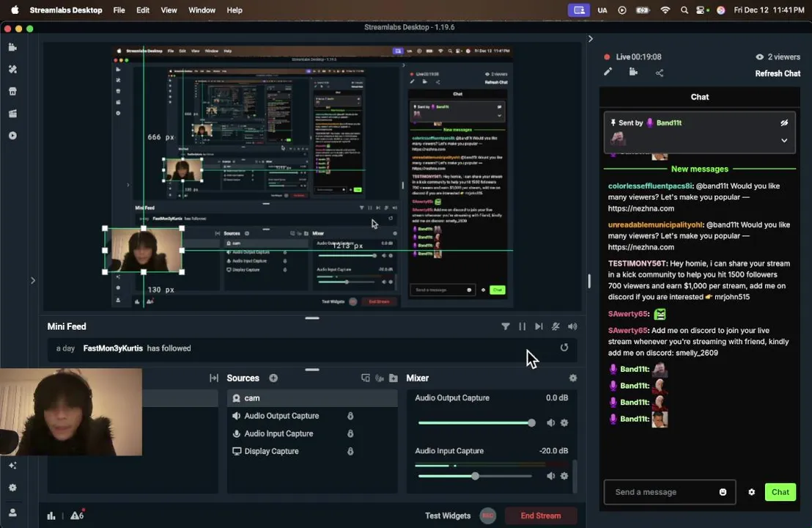This screenshot has height=528, width=812.
Task: Open the Window menu
Action: click(202, 10)
